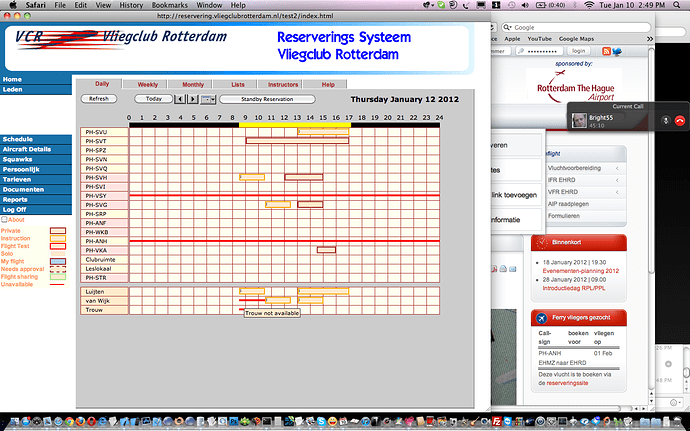Click the Clubruimte row label
690x431 pixels.
[x=104, y=259]
